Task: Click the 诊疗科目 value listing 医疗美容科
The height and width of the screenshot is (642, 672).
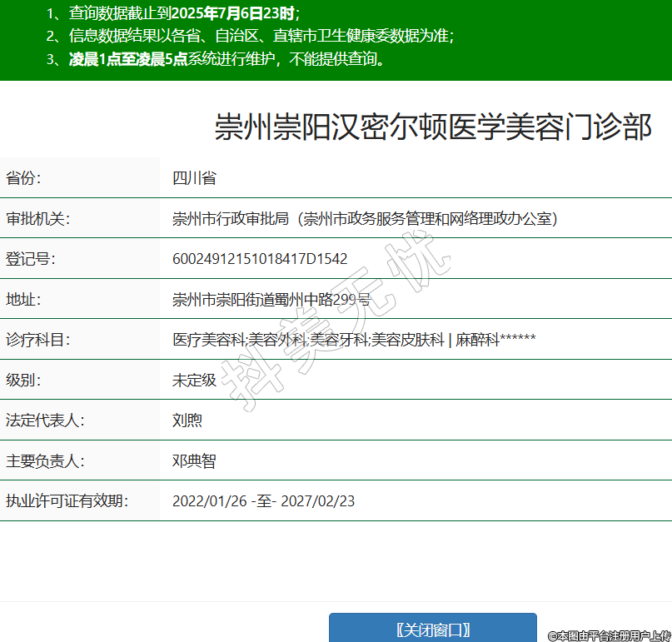Action: (x=354, y=340)
